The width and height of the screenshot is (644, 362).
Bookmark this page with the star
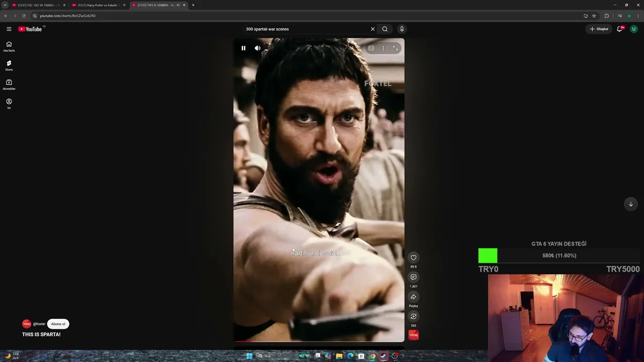coord(594,16)
